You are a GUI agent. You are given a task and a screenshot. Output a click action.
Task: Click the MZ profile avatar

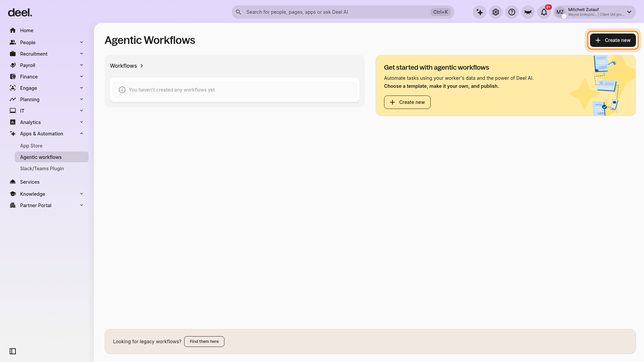tap(560, 12)
